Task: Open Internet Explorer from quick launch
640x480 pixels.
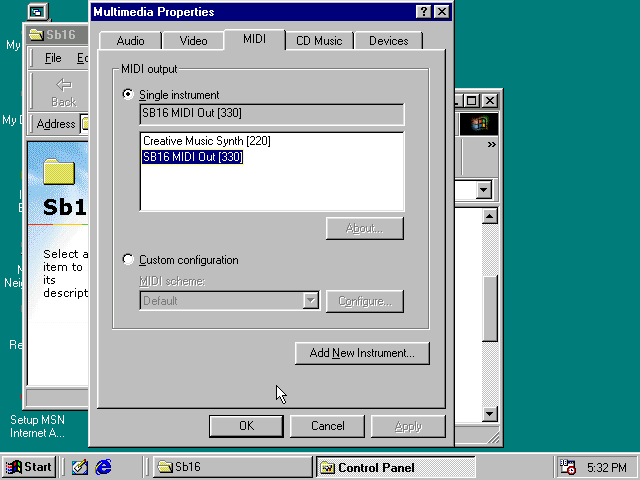Action: [x=103, y=467]
